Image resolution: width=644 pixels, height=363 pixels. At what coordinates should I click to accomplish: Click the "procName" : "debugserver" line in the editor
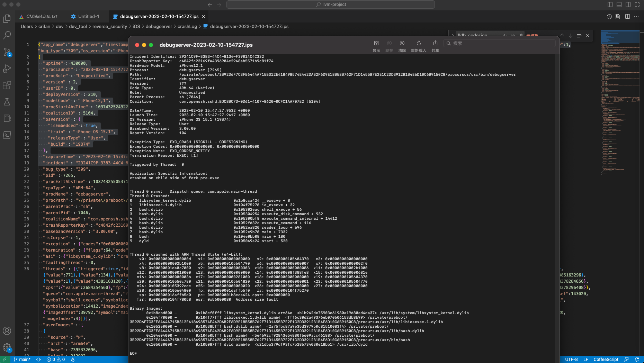[77, 194]
